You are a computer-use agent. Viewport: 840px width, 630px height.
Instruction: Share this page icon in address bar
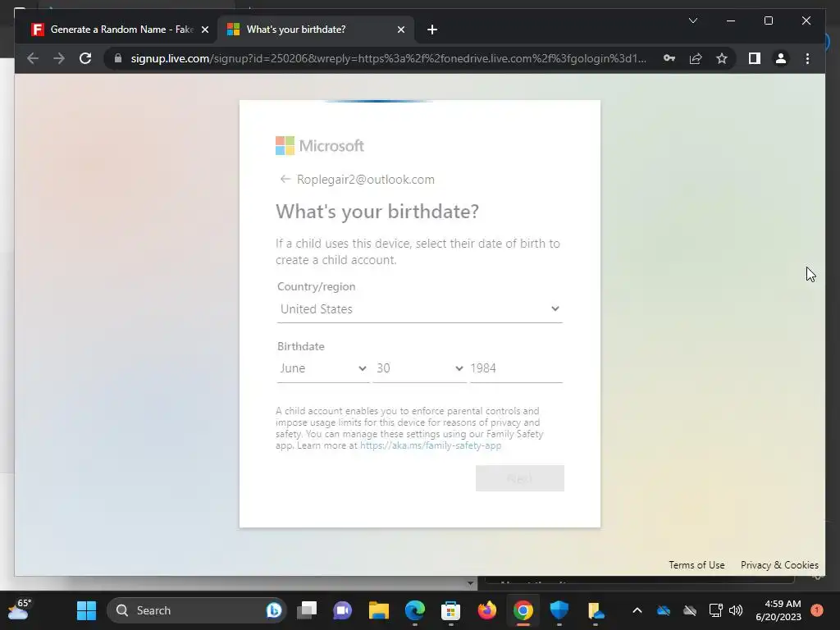coord(696,58)
